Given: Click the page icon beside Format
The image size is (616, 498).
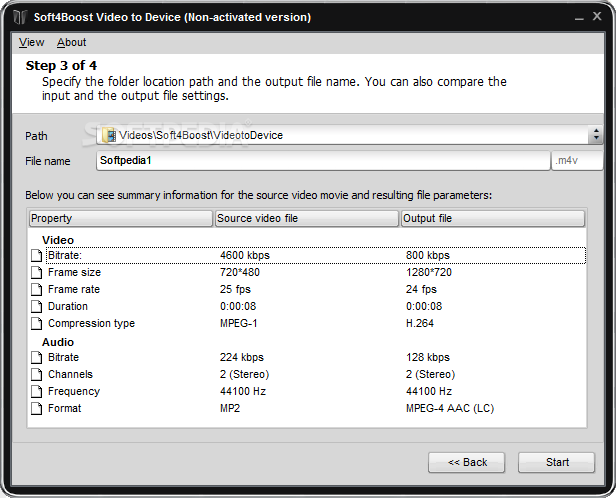Looking at the screenshot, I should pos(37,408).
